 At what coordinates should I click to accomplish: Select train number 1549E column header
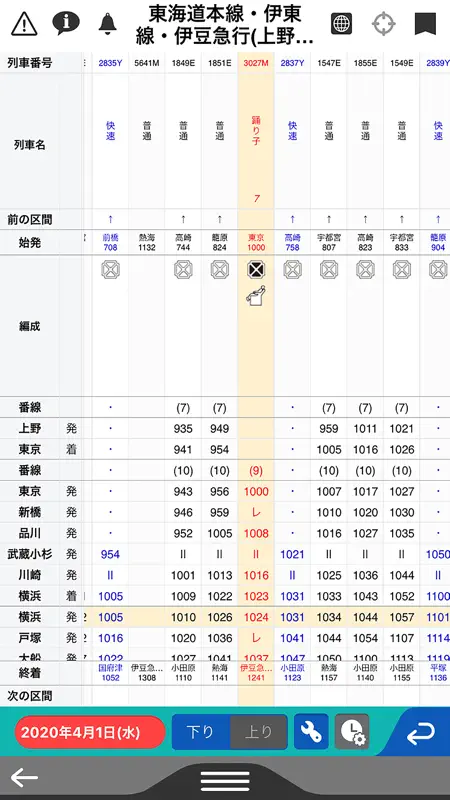(x=402, y=63)
